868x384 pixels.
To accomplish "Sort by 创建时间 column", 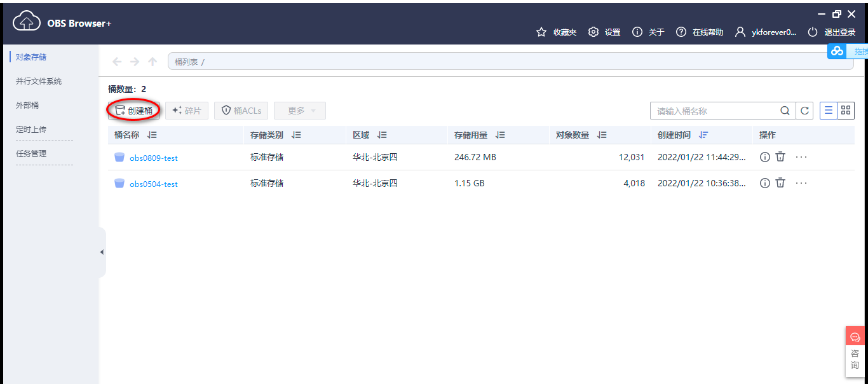I will point(703,135).
